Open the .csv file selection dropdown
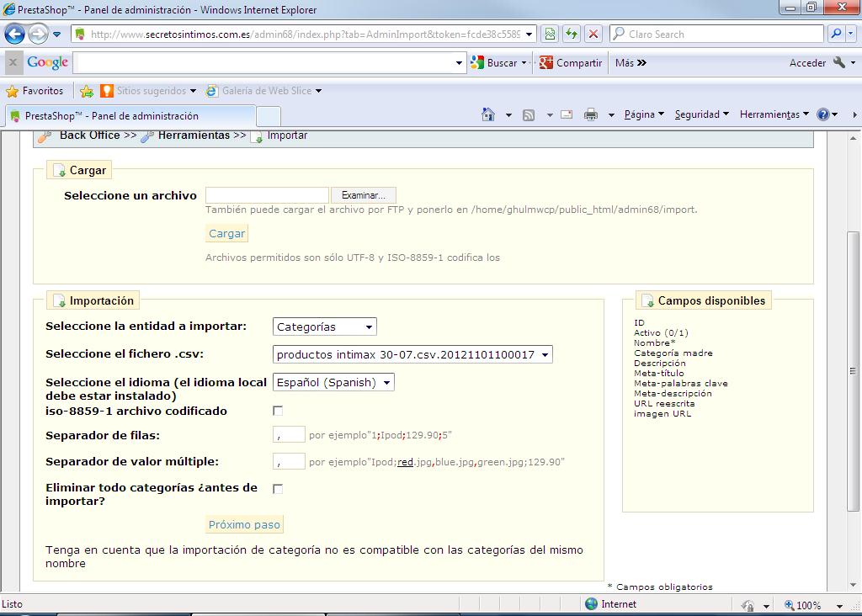862x616 pixels. [412, 354]
